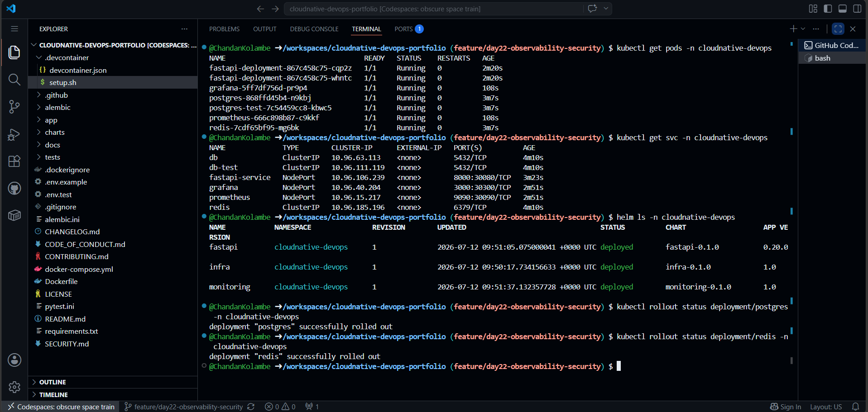Switch to the PORTS tab
The height and width of the screenshot is (412, 868).
(x=408, y=29)
